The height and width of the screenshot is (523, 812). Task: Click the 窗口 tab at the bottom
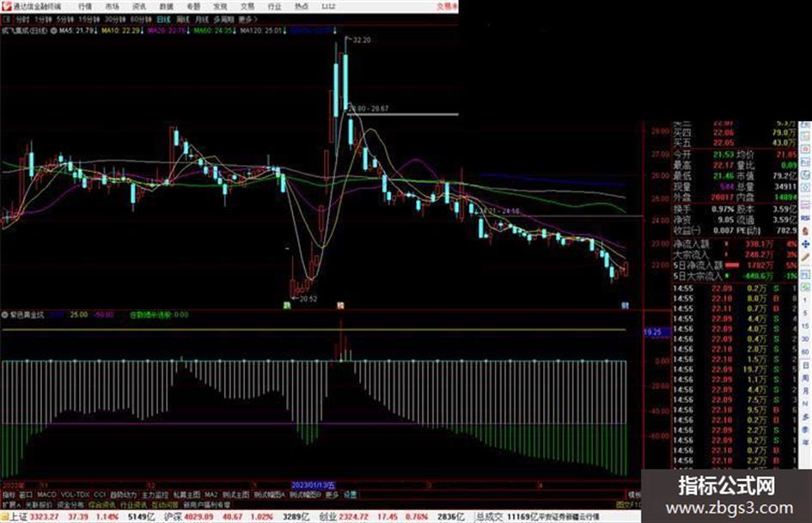tap(26, 495)
